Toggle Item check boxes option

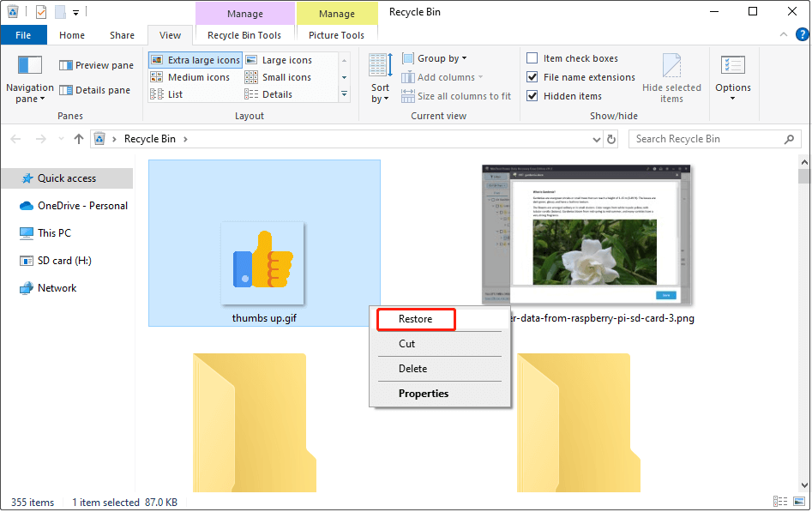coord(572,58)
